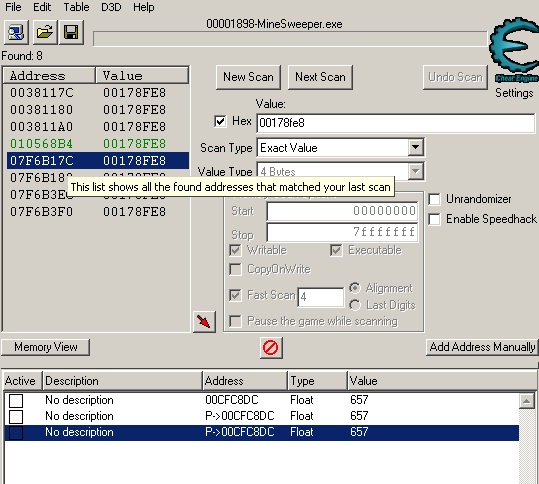Open the File menu

tap(13, 7)
